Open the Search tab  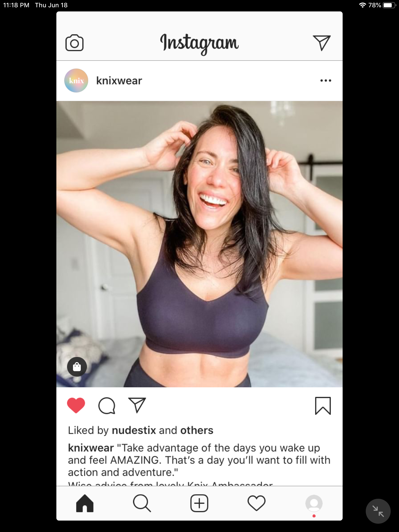[142, 503]
